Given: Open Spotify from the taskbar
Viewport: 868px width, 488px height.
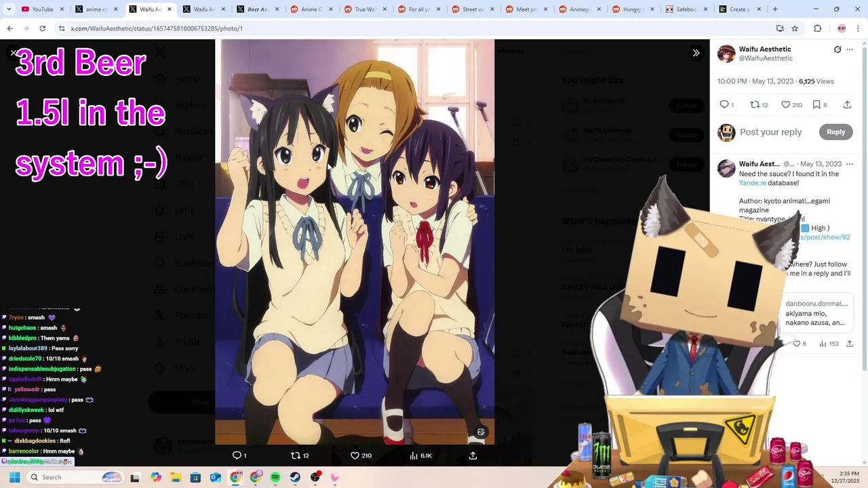Looking at the screenshot, I should (x=275, y=477).
